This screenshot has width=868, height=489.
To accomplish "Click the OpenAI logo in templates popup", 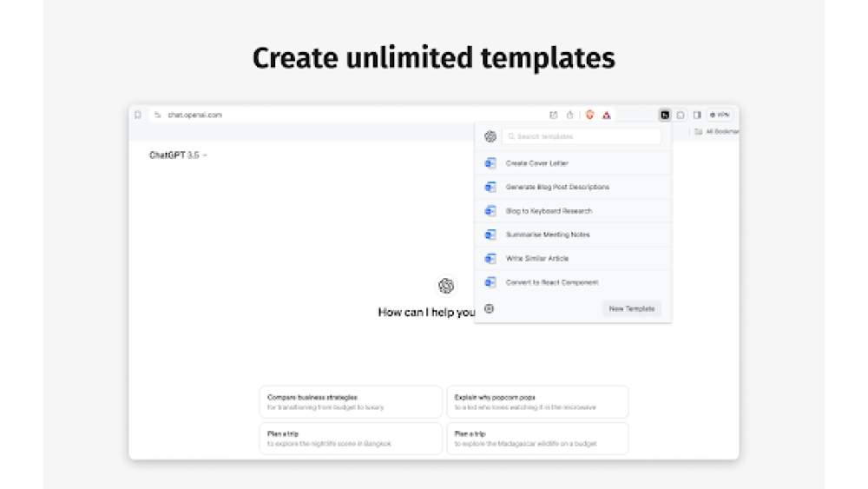I will coord(490,136).
